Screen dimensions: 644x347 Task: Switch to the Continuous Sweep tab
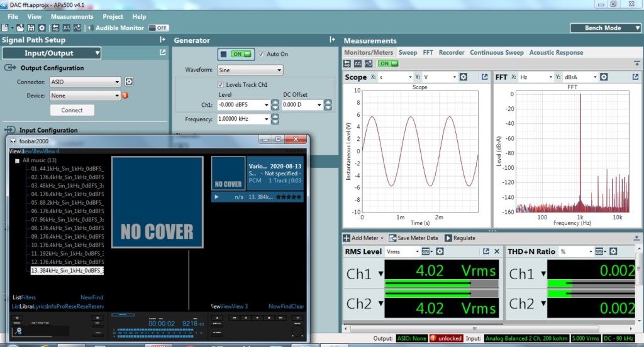pos(496,53)
